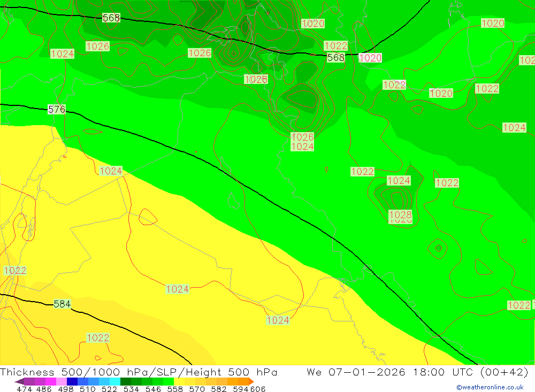Screen dimensions: 535x392
Task: Click the forecast date 'We 07-01-2026 18:00 UTC (00+42)'
Action: coord(417,372)
